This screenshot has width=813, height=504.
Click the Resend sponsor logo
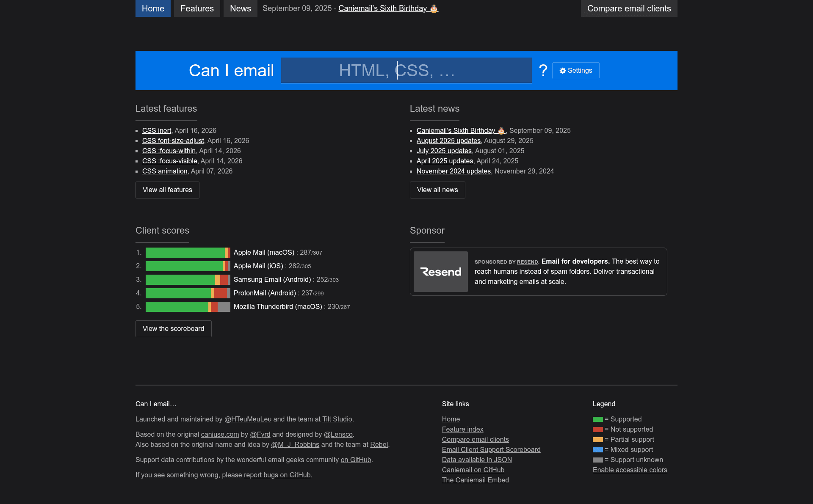click(440, 272)
